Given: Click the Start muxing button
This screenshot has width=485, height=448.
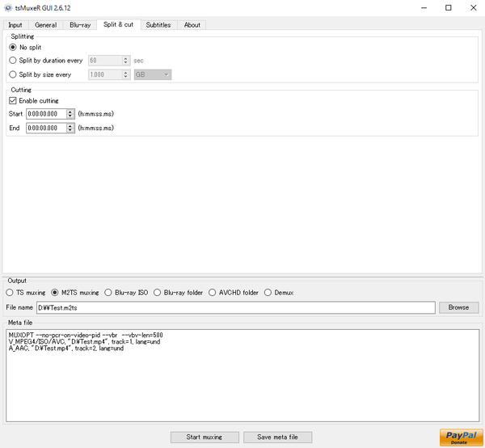Looking at the screenshot, I should click(205, 437).
